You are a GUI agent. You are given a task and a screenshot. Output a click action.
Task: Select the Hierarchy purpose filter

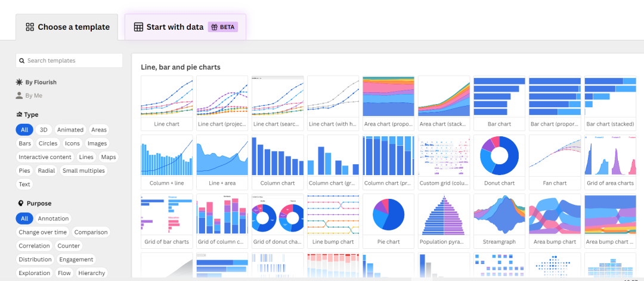pyautogui.click(x=92, y=273)
